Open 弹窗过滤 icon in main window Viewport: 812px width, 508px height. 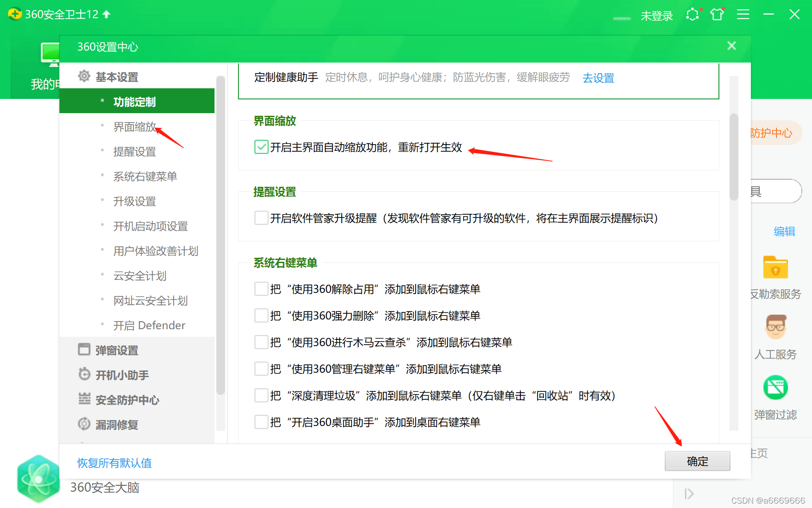776,387
